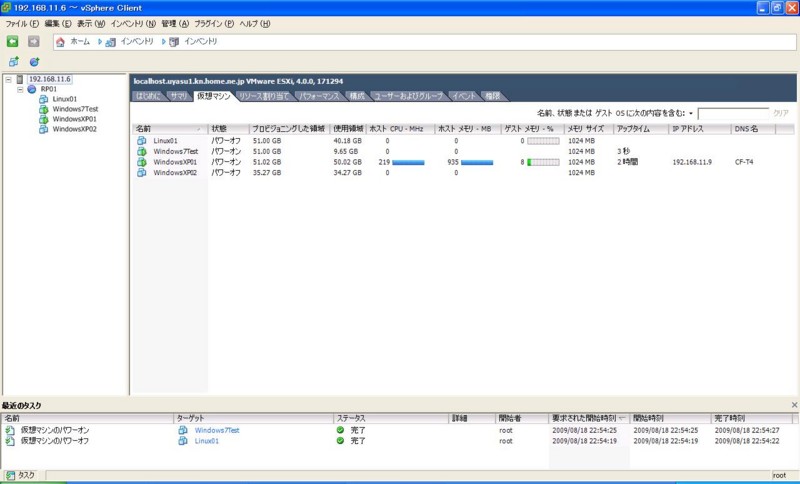The width and height of the screenshot is (800, 484).
Task: Switch to the サマリ tab
Action: 179,96
